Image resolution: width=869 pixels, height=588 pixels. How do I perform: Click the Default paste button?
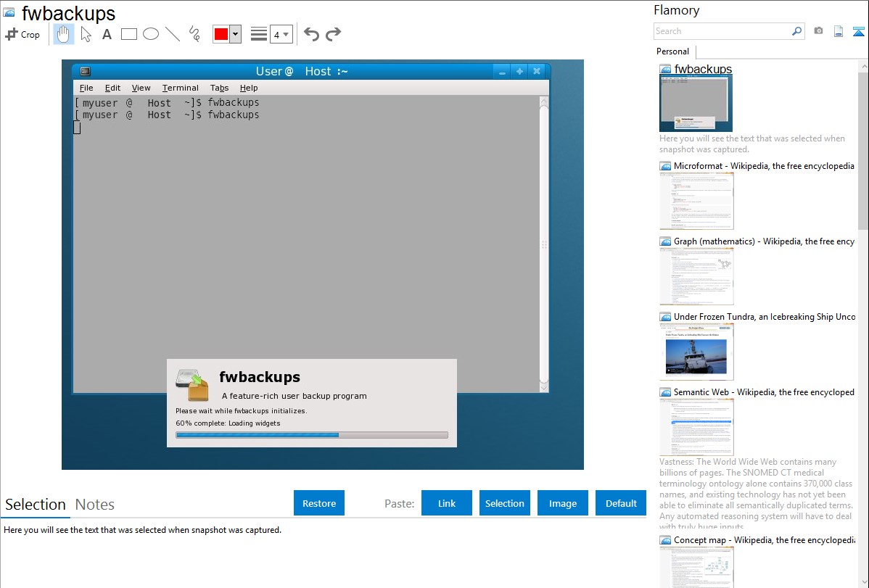621,503
